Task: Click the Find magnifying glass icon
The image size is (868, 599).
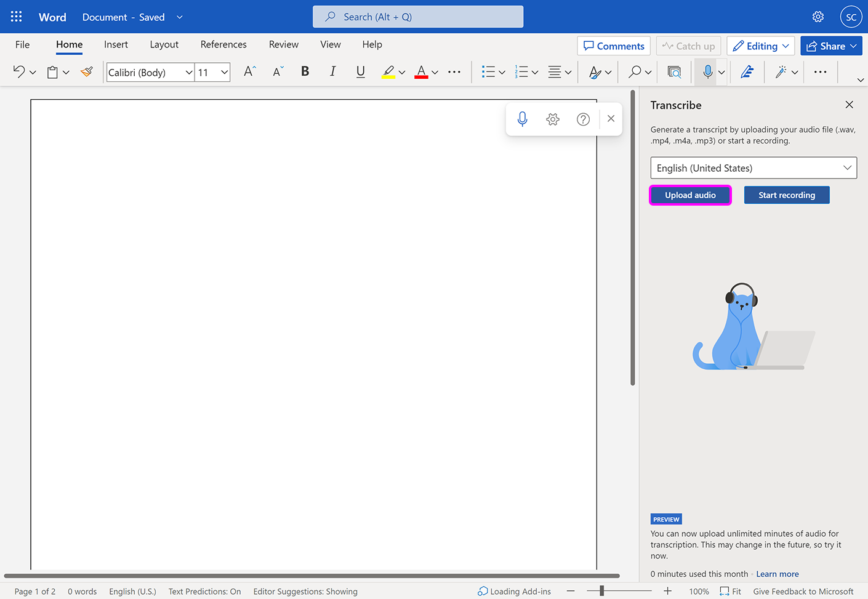Action: [x=634, y=72]
